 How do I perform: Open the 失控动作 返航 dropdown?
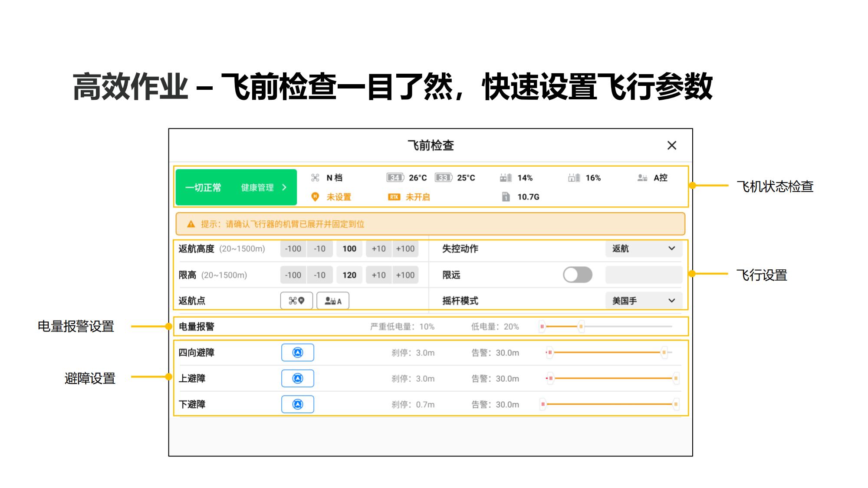[644, 249]
